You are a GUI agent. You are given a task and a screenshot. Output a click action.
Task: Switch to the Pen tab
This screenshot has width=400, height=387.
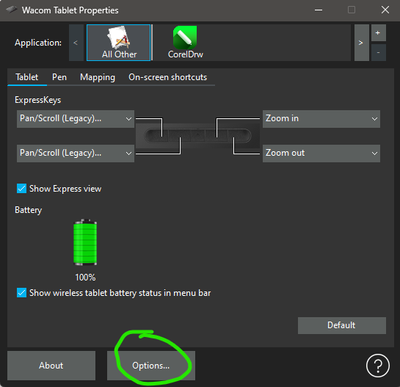point(59,77)
